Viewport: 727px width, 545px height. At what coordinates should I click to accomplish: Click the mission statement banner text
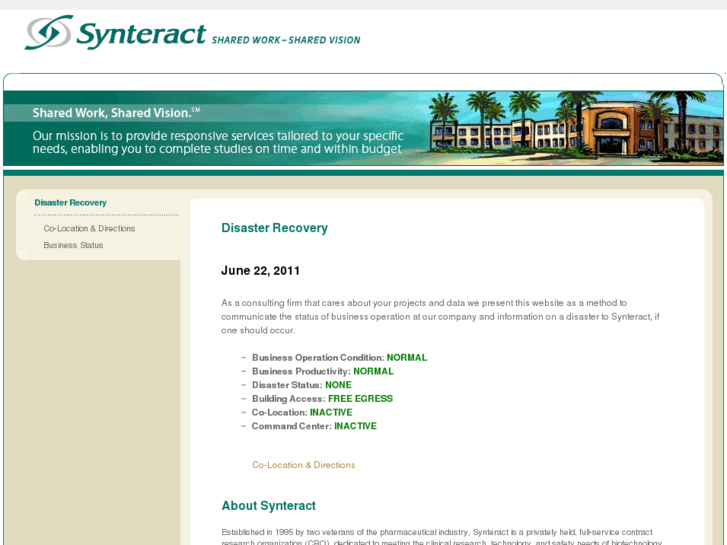[217, 142]
